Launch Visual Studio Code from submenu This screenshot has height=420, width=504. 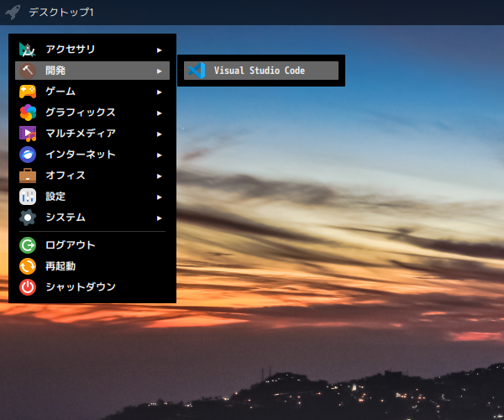click(x=261, y=71)
